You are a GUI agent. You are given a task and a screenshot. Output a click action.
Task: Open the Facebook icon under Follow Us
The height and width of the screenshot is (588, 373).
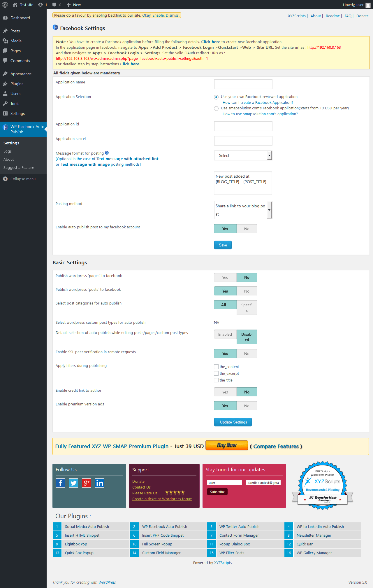point(60,483)
